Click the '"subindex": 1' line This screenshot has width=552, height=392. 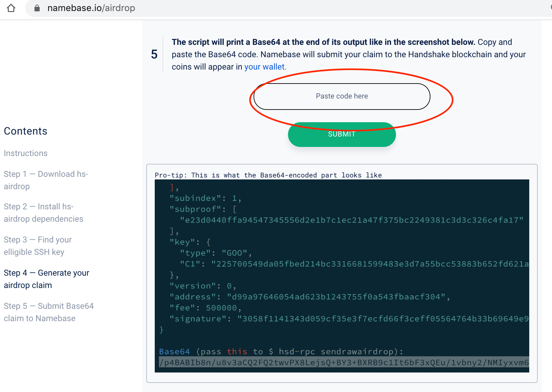[x=205, y=198]
